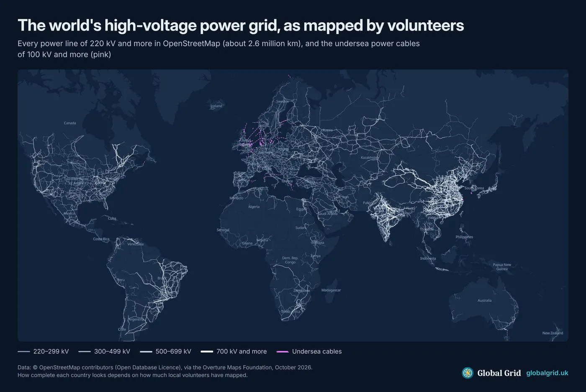The width and height of the screenshot is (586, 392).
Task: Click the Indonesia map label
Action: 428,258
